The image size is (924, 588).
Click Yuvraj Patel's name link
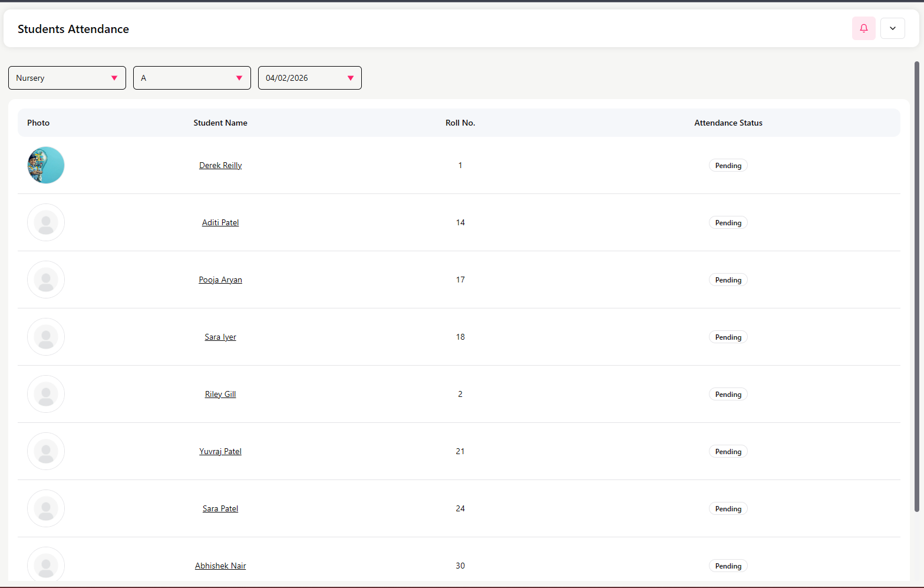pyautogui.click(x=220, y=452)
